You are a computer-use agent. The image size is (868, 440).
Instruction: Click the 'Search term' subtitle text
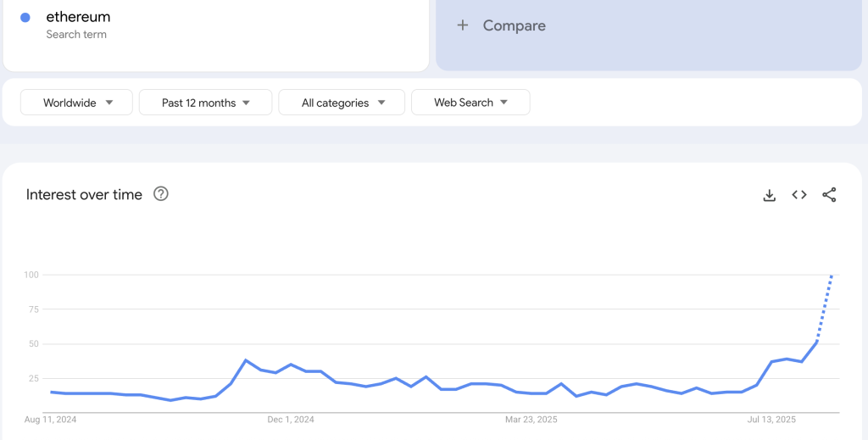click(x=76, y=35)
